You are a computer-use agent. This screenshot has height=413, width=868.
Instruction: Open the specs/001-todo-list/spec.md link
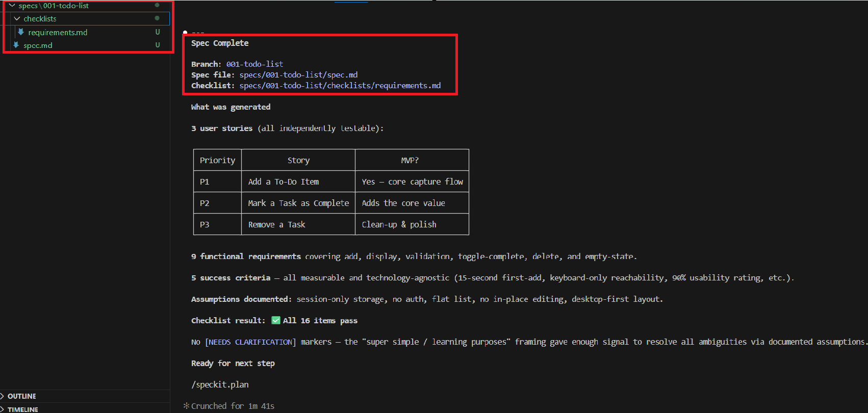click(x=298, y=75)
